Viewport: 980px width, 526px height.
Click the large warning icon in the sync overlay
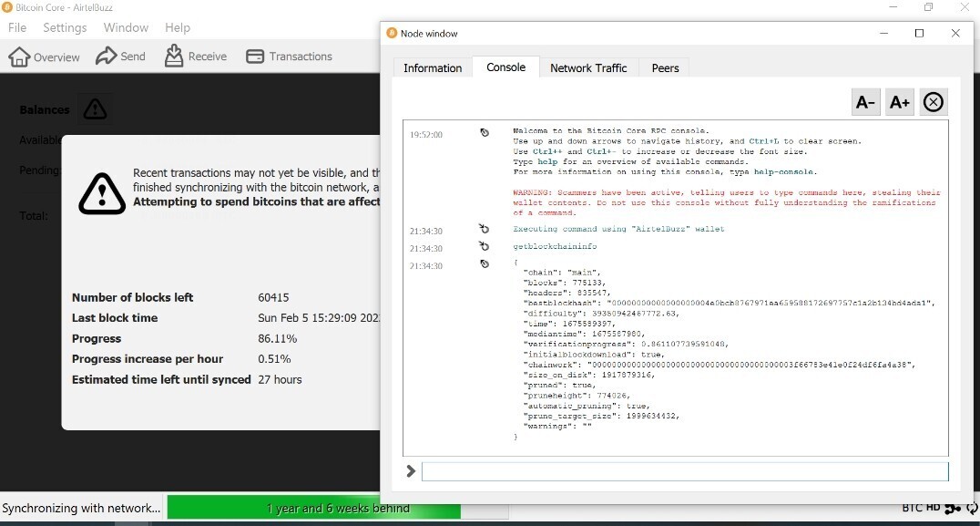pos(102,193)
